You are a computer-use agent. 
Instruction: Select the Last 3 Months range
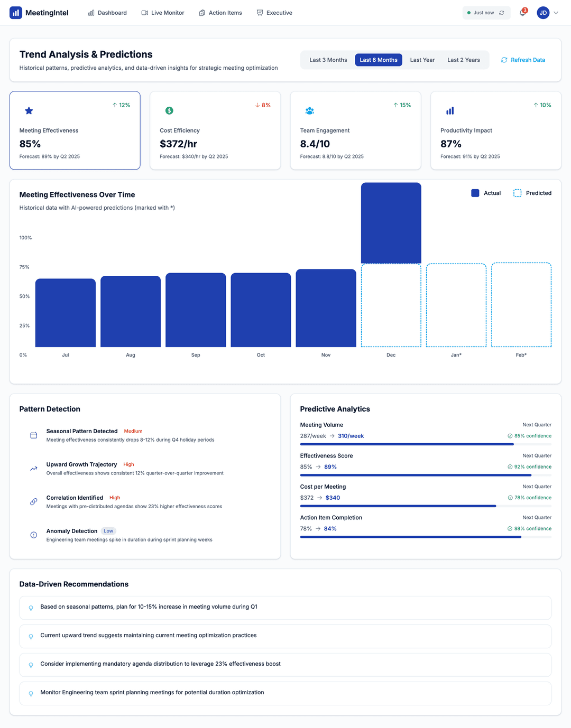[328, 60]
